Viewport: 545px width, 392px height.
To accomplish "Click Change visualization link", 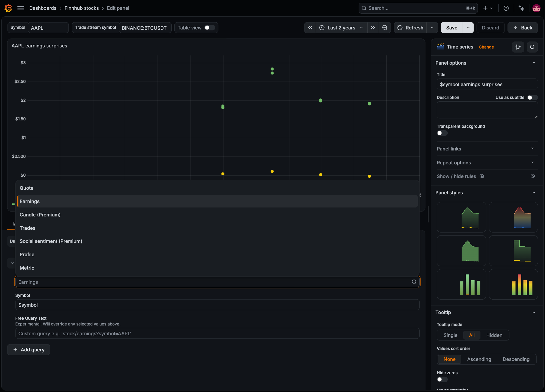I will (486, 47).
